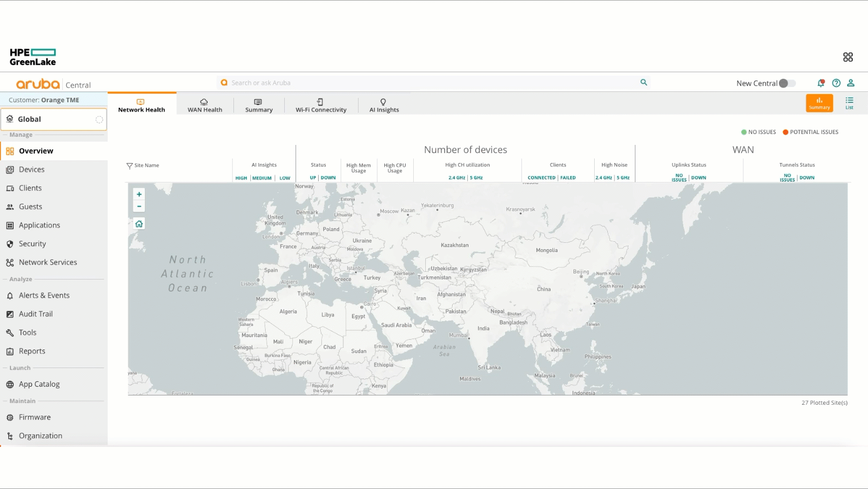Sort by Clients CONNECTED
868x489 pixels.
tap(541, 178)
